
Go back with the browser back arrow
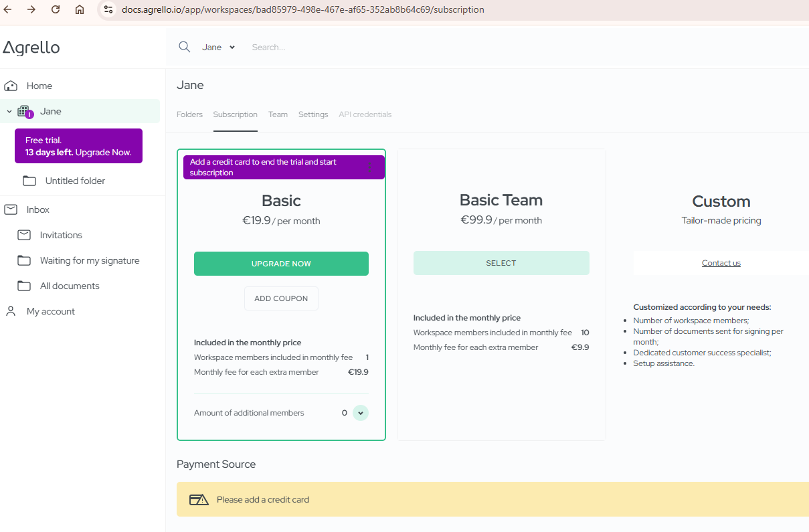click(x=8, y=10)
